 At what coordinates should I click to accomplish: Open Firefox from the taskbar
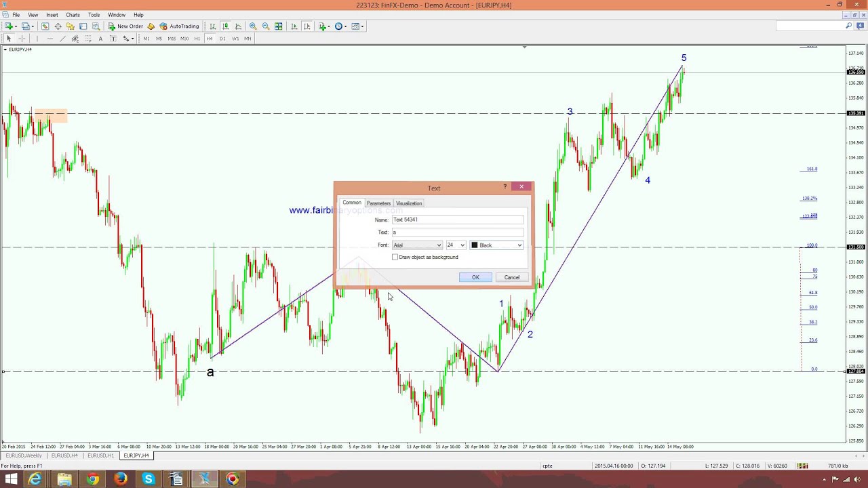[120, 480]
